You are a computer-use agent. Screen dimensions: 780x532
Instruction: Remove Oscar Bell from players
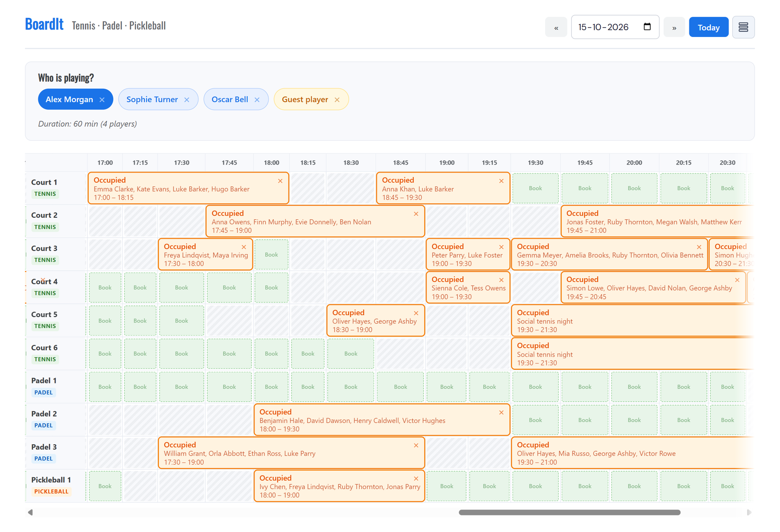click(257, 100)
